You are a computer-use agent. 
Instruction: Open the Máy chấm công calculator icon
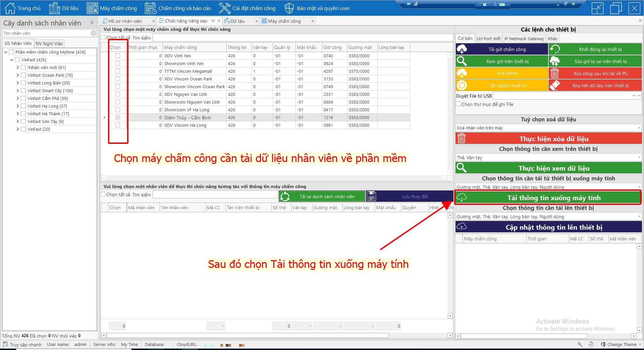click(92, 8)
